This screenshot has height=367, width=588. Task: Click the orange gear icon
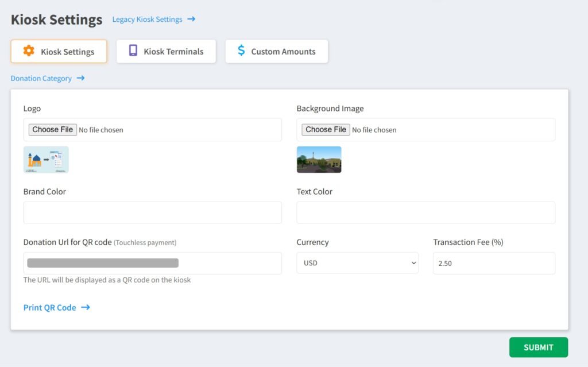click(29, 51)
